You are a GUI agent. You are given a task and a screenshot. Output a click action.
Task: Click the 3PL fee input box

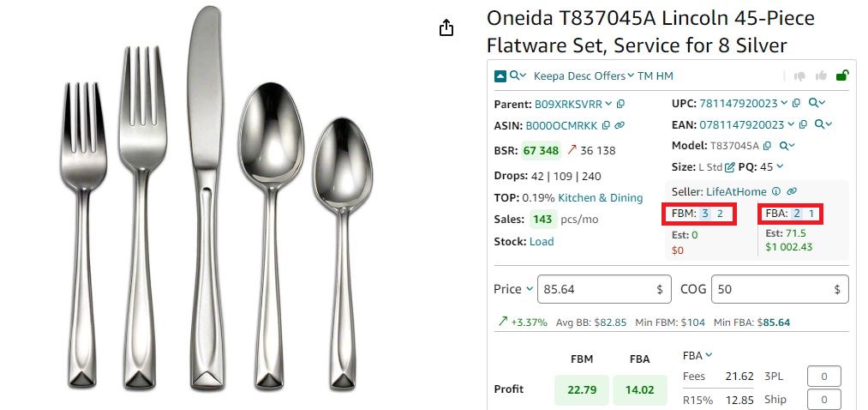[x=823, y=377]
